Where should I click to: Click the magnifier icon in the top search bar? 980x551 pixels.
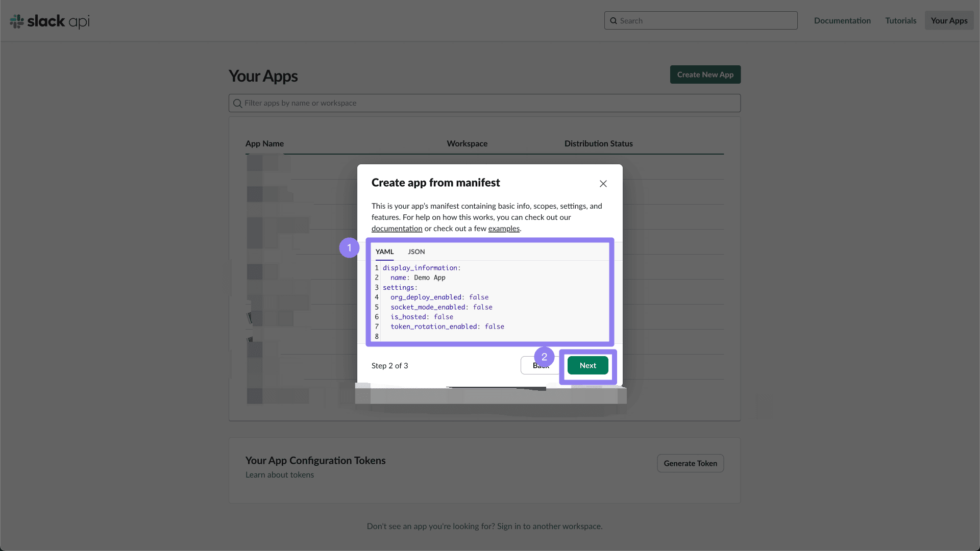tap(615, 20)
